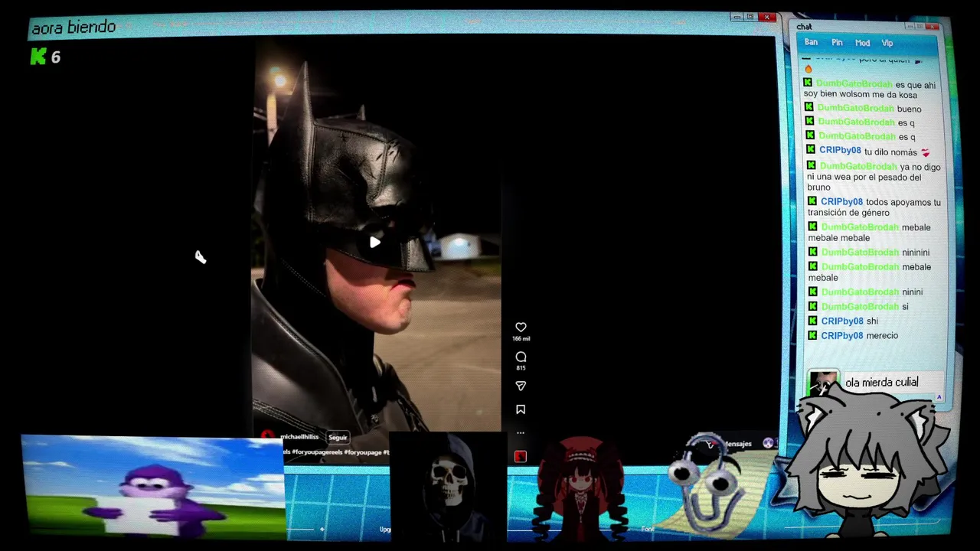Click the 'chat' window title text
This screenshot has height=551, width=980.
pos(804,27)
